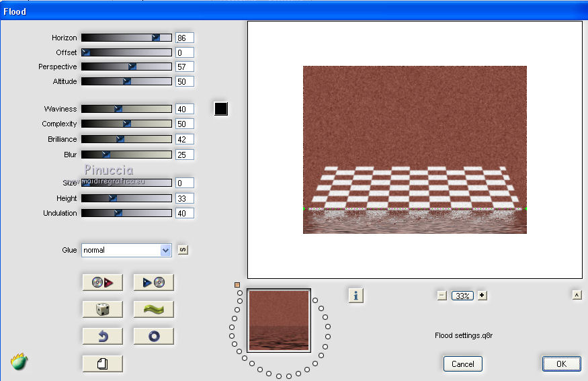
Task: Click the Horizon value field showing 86
Action: 185,38
